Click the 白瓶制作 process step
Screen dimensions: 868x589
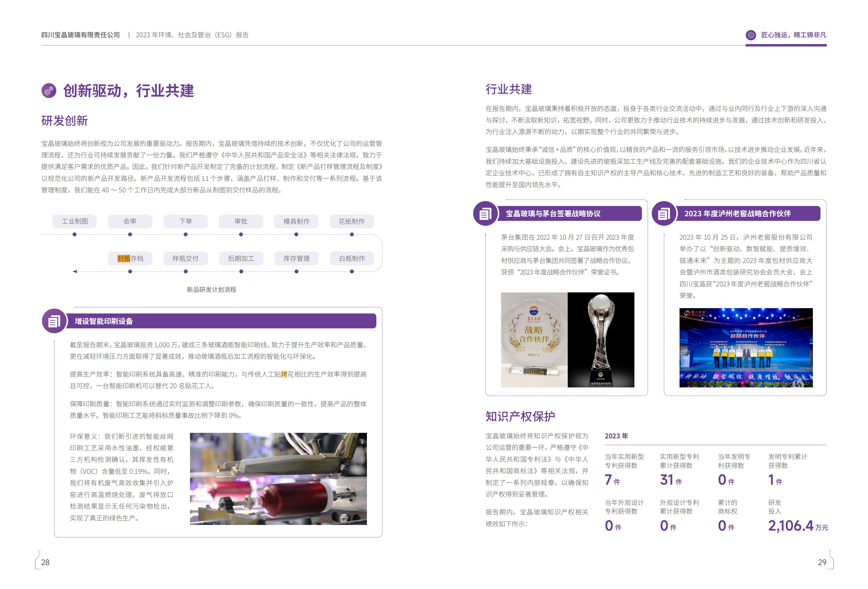click(x=352, y=259)
